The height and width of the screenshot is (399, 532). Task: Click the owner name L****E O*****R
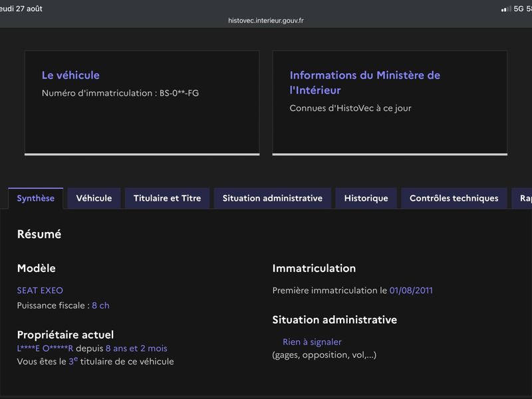pyautogui.click(x=45, y=348)
